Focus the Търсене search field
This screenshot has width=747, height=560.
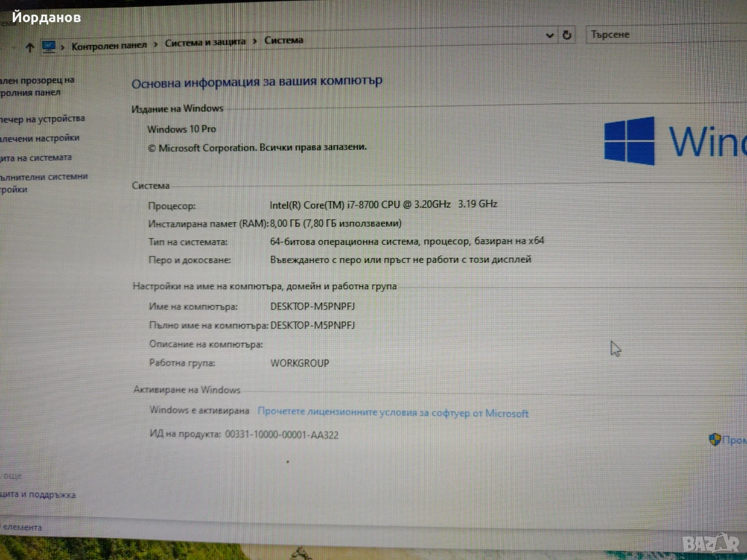[x=665, y=34]
